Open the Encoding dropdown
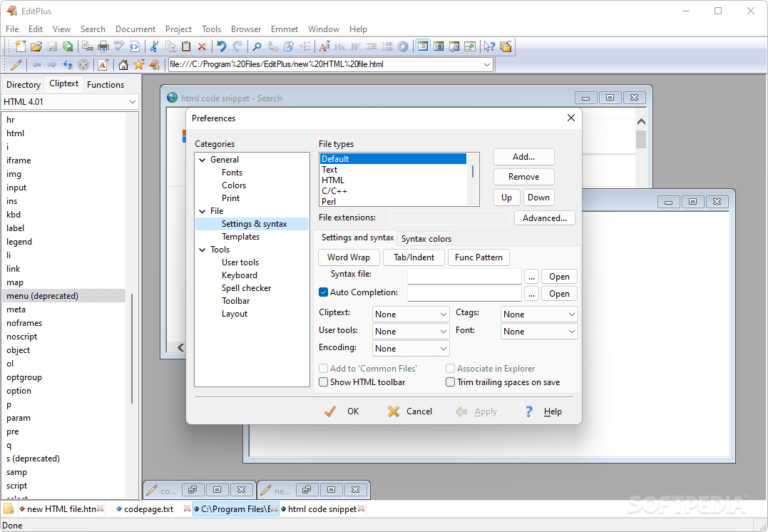Viewport: 768px width, 532px height. [411, 349]
